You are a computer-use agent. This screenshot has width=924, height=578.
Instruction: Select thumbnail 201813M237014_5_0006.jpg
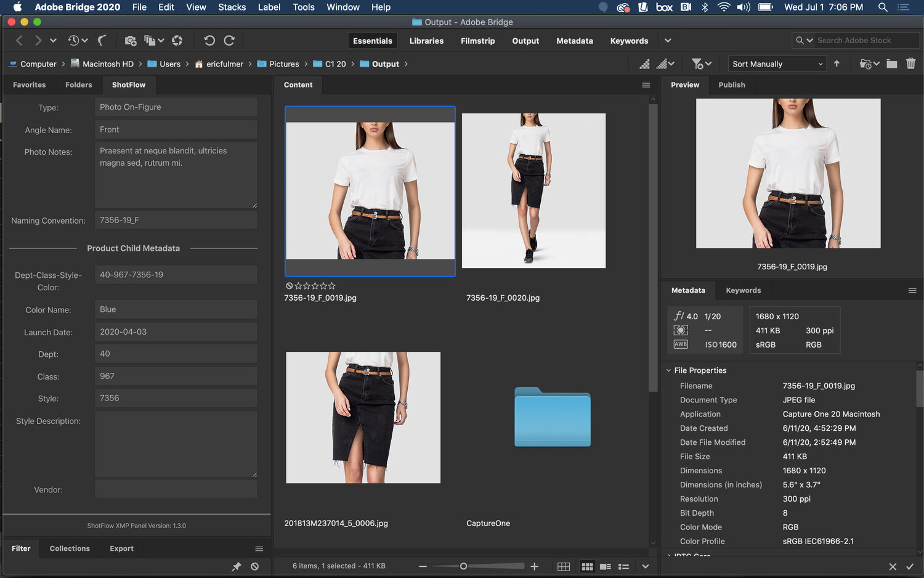(x=363, y=417)
